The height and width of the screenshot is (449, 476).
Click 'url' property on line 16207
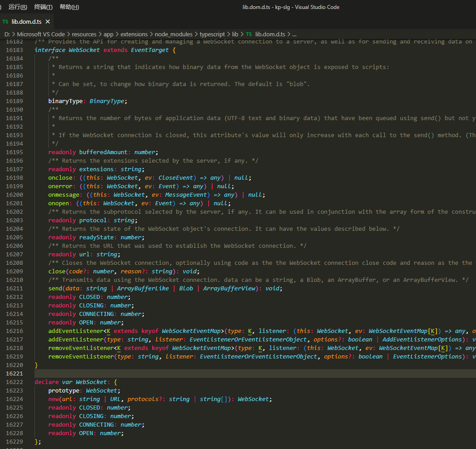point(84,254)
